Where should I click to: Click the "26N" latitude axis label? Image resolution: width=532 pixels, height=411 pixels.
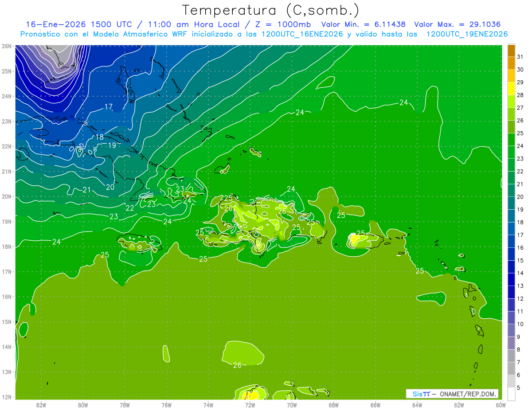point(7,46)
